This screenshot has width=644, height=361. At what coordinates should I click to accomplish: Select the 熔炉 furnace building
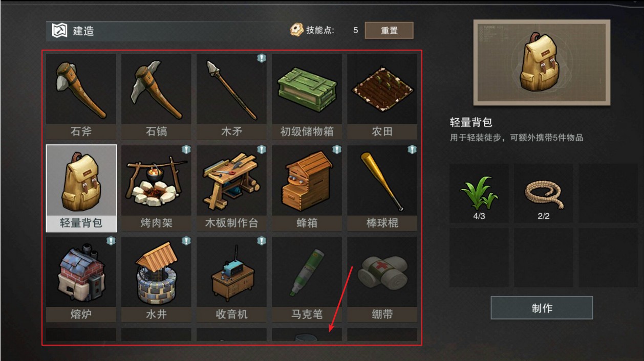[x=81, y=279]
